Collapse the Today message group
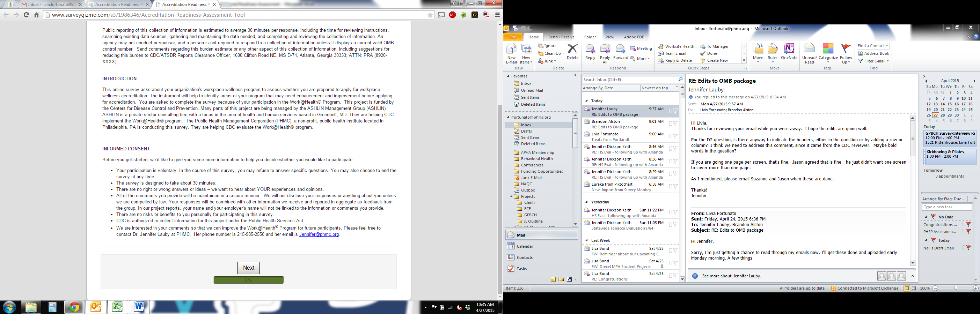Screen dimensions: 980x314 587,101
